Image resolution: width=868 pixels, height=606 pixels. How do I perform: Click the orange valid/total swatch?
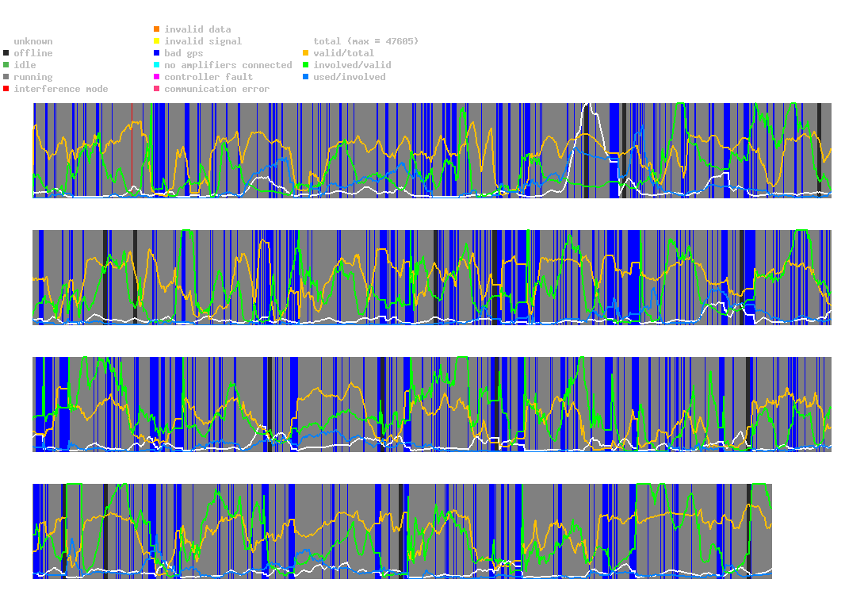coord(305,53)
